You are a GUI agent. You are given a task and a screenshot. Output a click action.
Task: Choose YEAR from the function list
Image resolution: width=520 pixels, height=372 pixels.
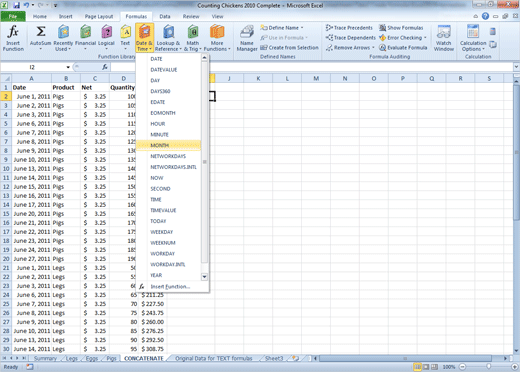(x=168, y=275)
